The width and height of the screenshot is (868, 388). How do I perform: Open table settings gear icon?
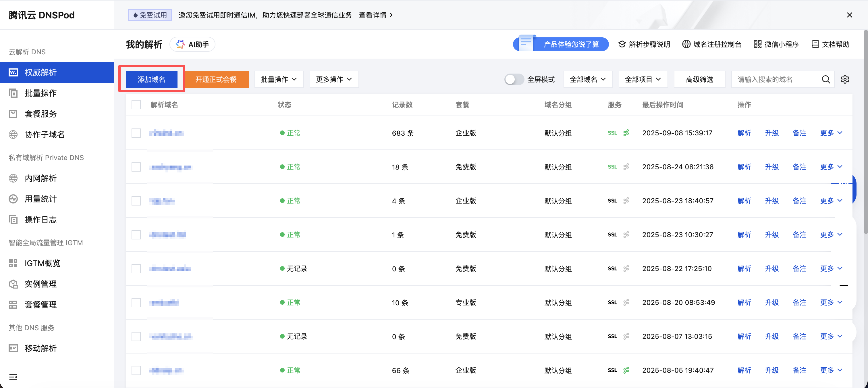coord(845,80)
